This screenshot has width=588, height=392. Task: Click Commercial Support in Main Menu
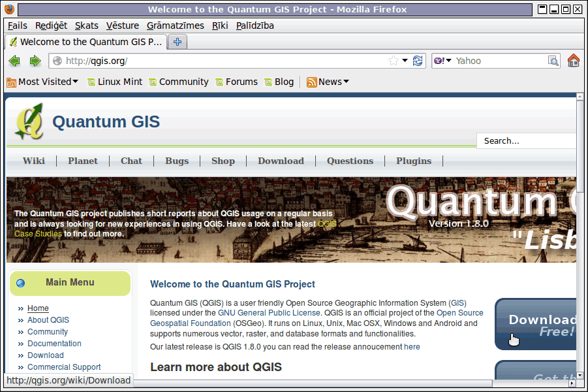pos(64,367)
